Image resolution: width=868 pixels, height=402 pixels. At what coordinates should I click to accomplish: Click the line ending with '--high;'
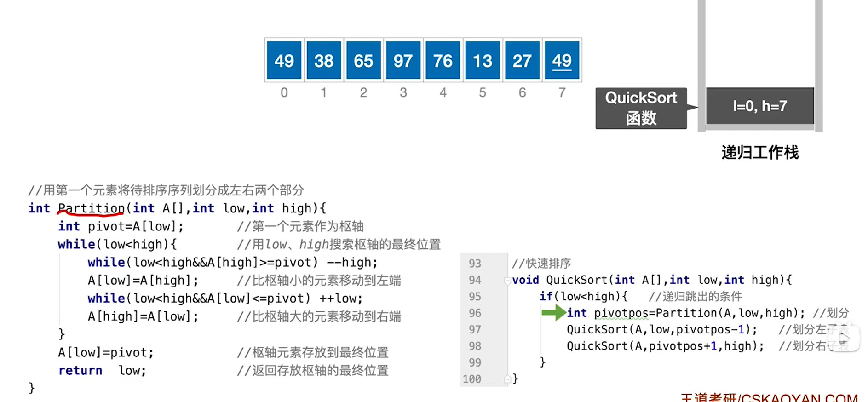click(233, 262)
